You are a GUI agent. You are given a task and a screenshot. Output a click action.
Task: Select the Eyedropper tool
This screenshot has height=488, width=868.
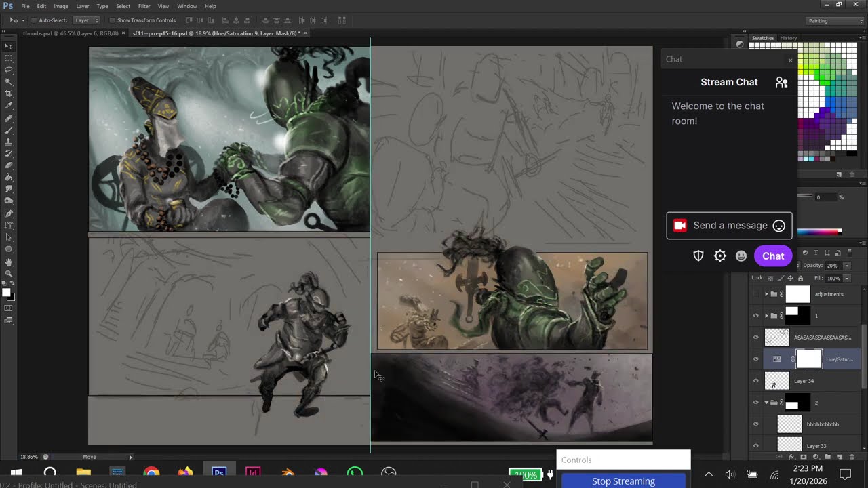point(9,105)
